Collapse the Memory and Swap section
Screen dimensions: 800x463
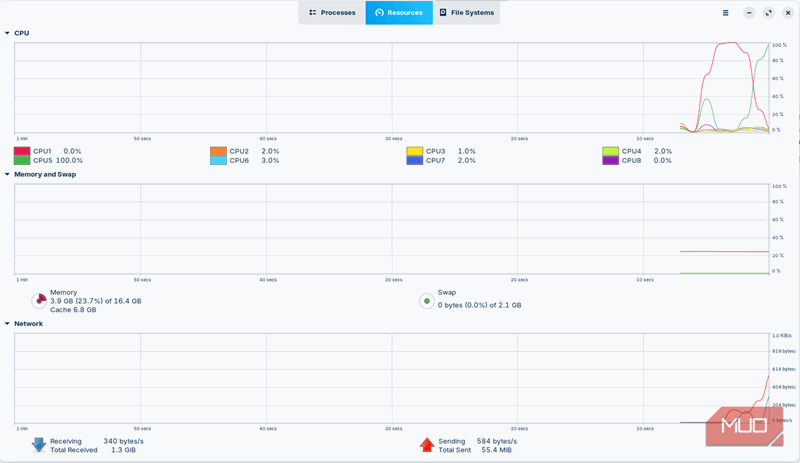pos(7,174)
